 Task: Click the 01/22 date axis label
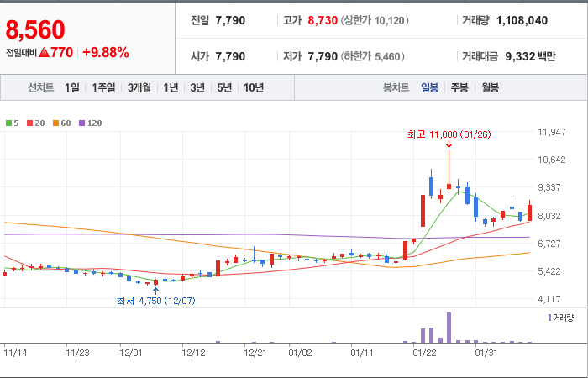click(x=424, y=354)
